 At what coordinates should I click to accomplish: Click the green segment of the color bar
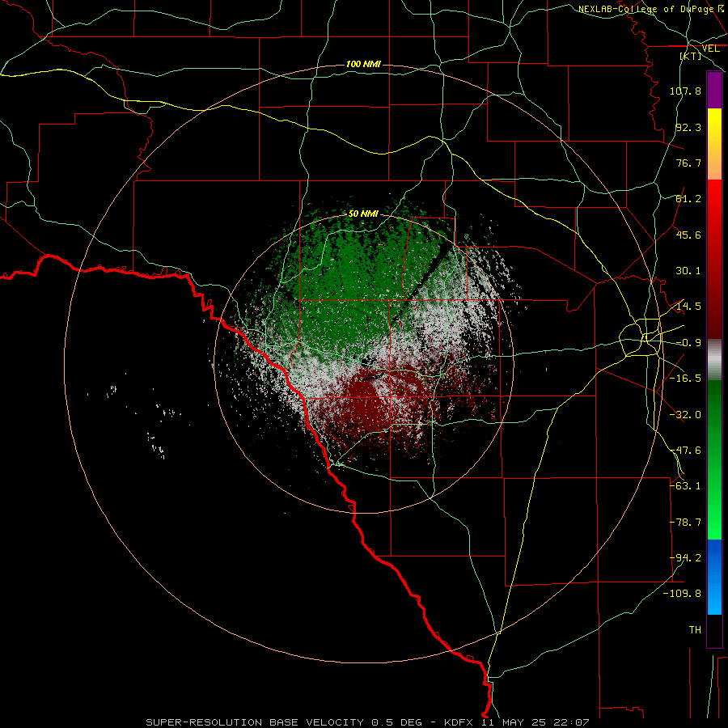[x=714, y=459]
